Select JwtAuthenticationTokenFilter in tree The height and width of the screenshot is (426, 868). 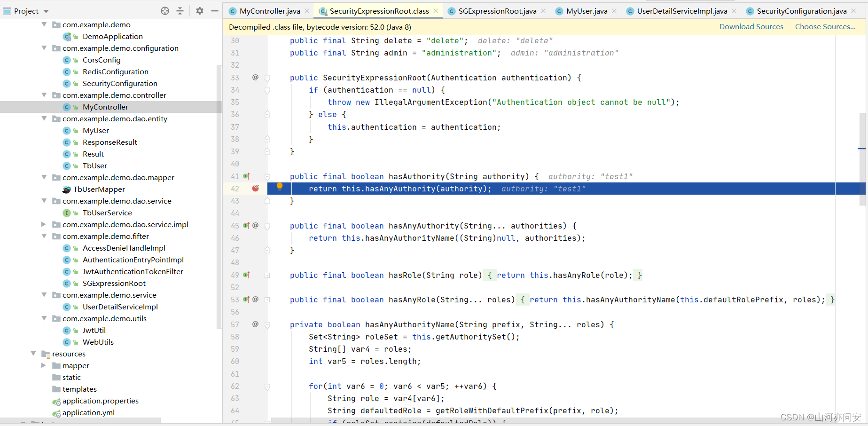click(133, 271)
